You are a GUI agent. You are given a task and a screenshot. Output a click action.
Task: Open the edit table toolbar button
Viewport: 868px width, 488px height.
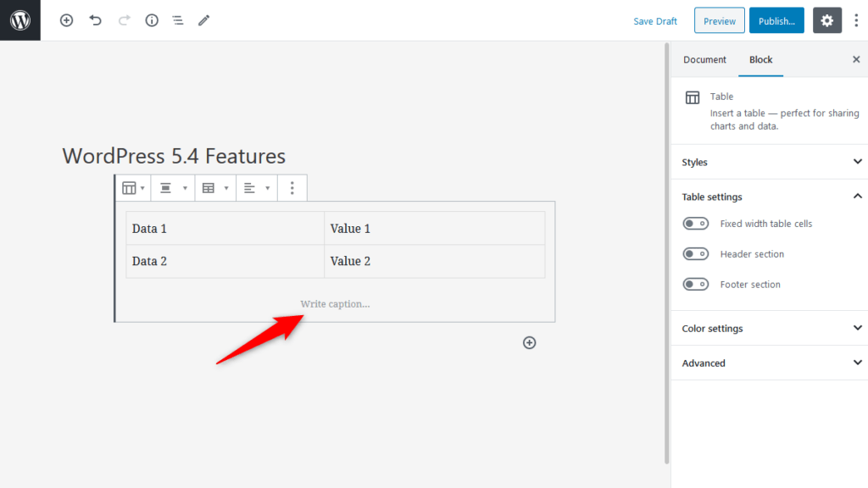[x=215, y=188]
